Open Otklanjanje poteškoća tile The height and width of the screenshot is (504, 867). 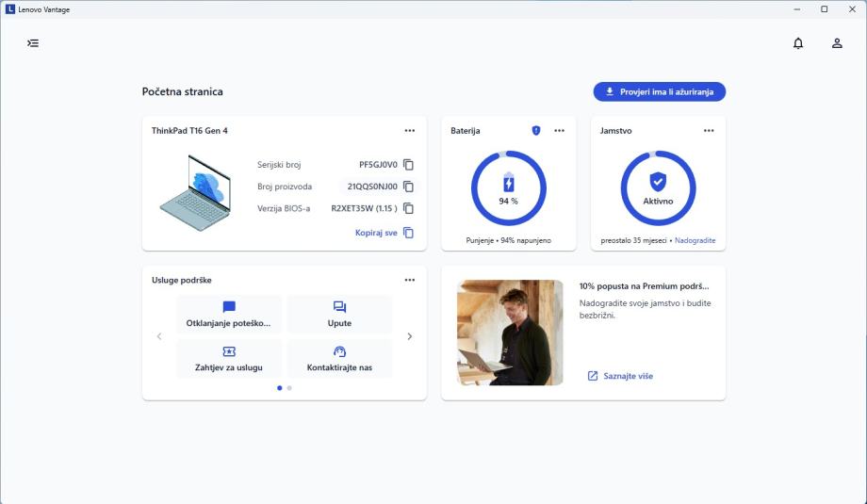(x=229, y=315)
